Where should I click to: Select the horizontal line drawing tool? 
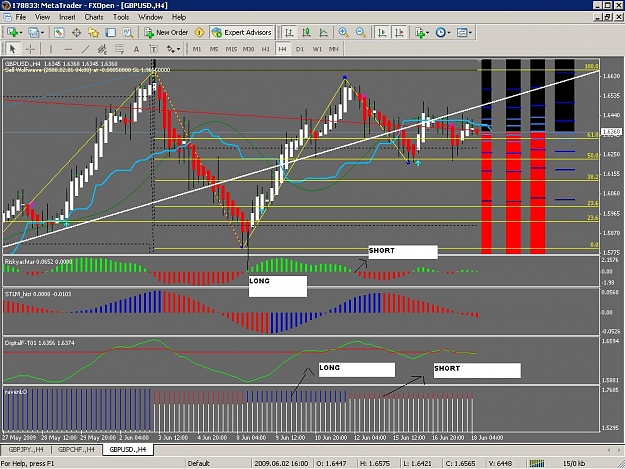coord(68,49)
